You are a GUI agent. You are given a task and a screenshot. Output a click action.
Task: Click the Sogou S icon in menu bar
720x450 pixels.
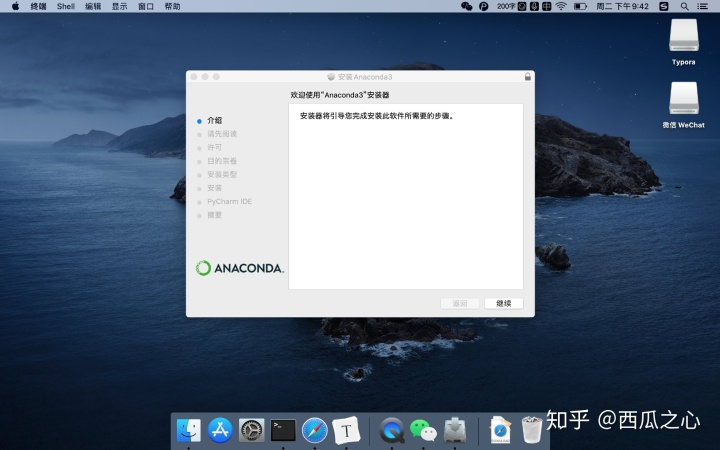coord(664,6)
